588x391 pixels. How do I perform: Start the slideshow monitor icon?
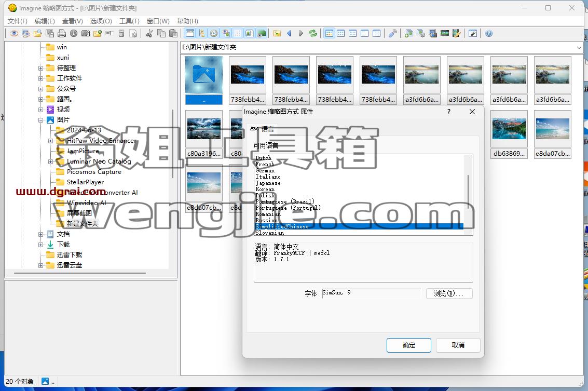point(26,33)
